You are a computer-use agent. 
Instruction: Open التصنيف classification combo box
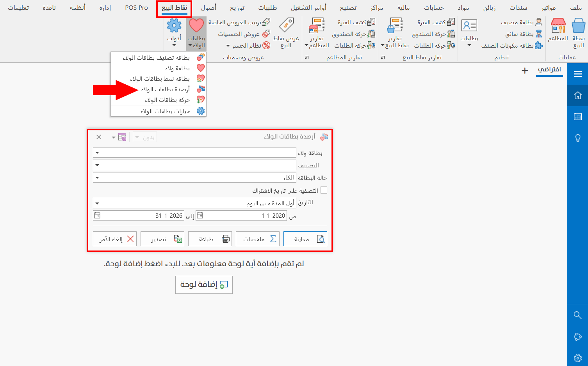click(194, 165)
